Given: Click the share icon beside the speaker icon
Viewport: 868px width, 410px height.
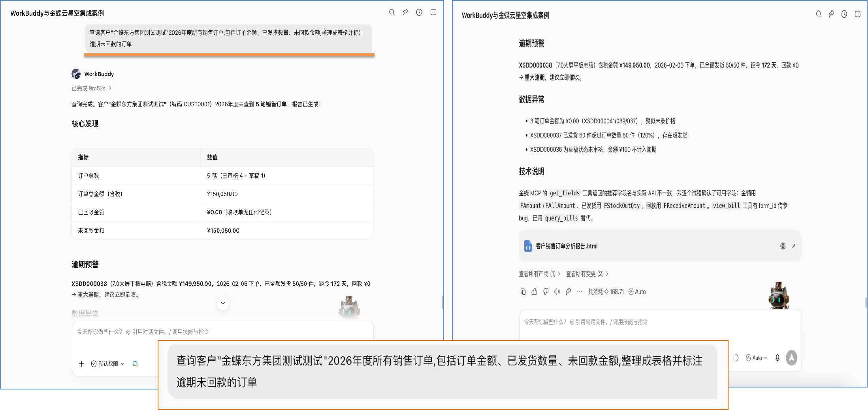Looking at the screenshot, I should click(x=568, y=292).
